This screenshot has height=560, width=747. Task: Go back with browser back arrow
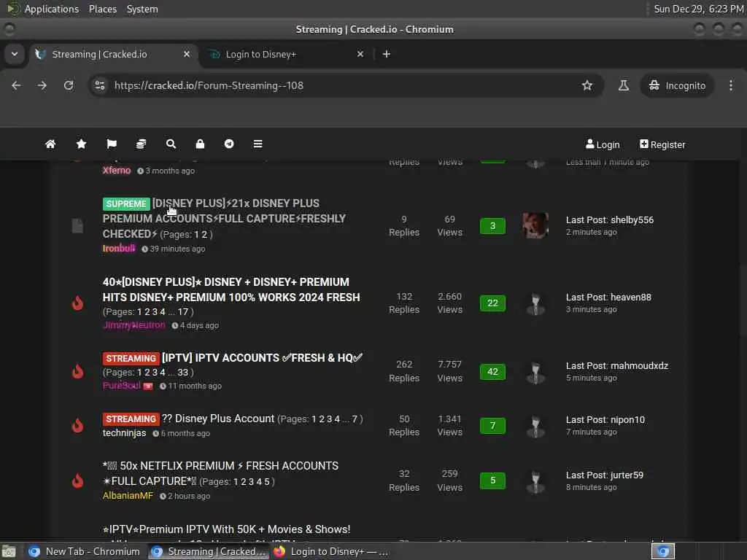16,85
